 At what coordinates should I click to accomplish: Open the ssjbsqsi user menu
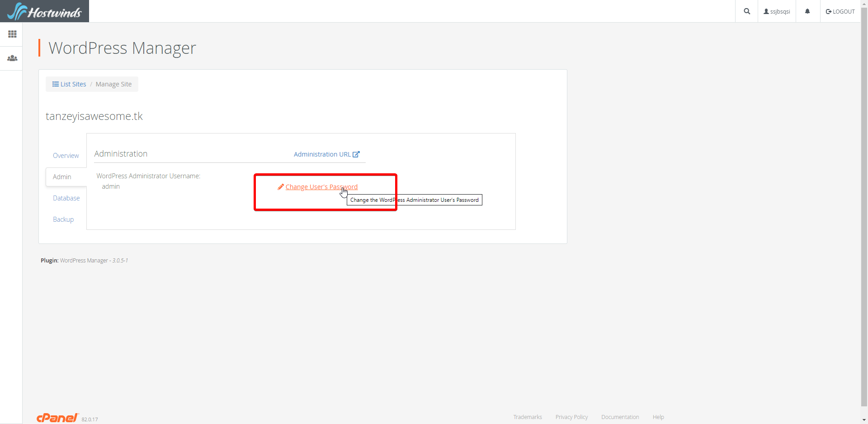tap(777, 11)
